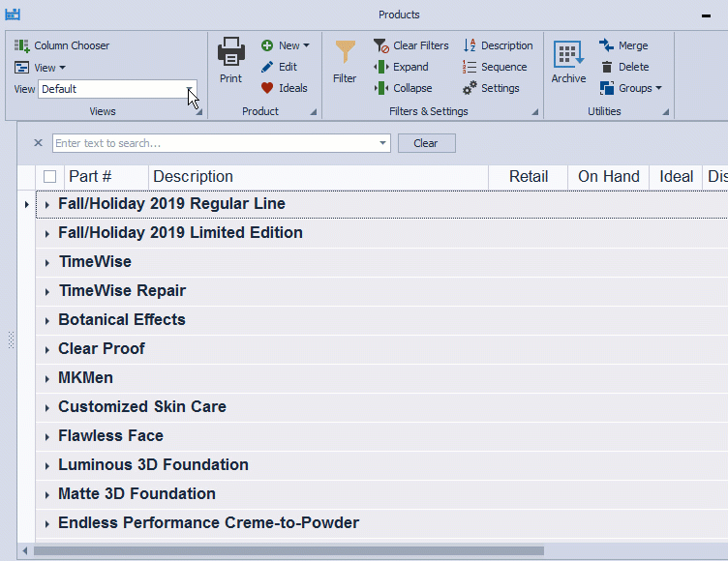The height and width of the screenshot is (561, 728).
Task: Click the Expand groups button
Action: click(x=401, y=67)
